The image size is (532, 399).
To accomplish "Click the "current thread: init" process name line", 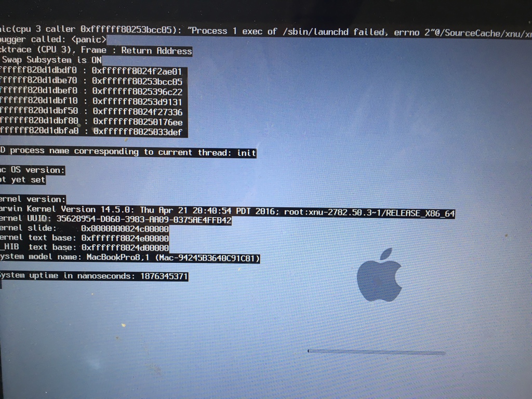I will click(128, 152).
